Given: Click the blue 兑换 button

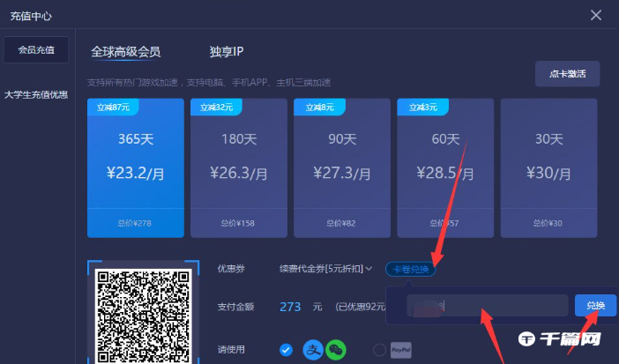Looking at the screenshot, I should [x=595, y=305].
